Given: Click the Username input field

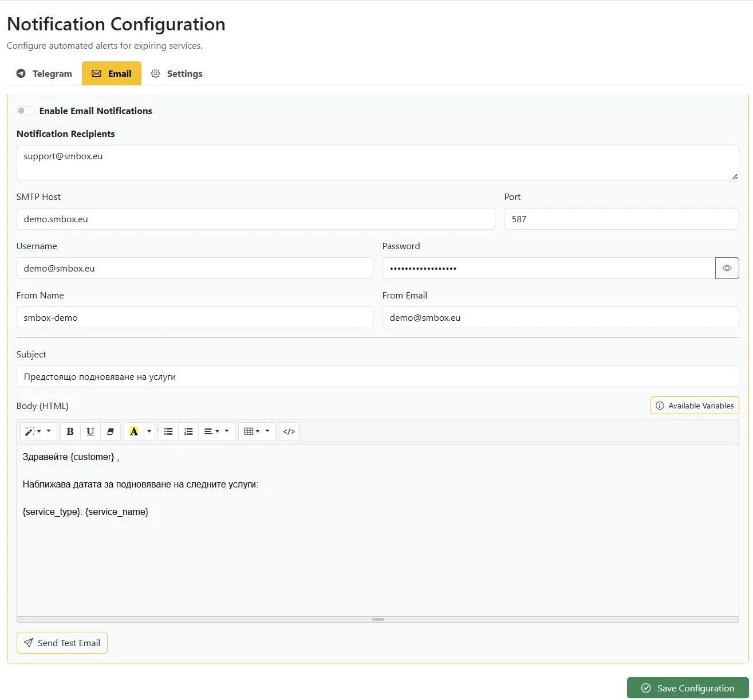Looking at the screenshot, I should point(195,268).
